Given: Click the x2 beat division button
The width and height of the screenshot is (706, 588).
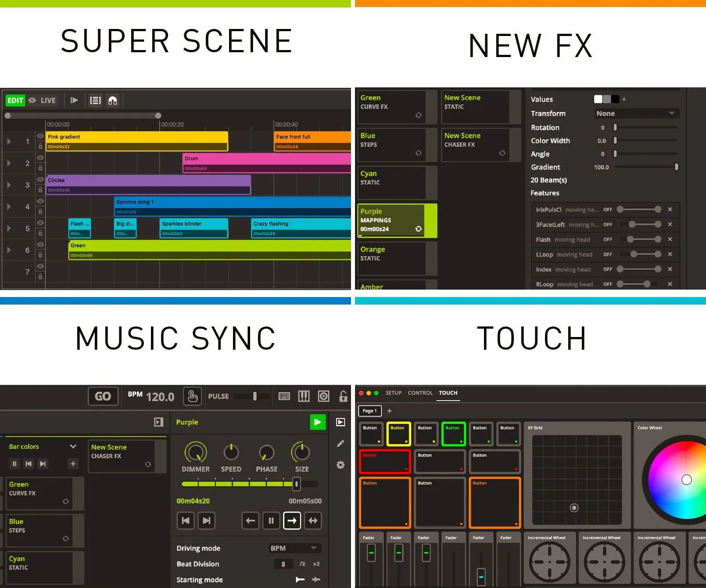Looking at the screenshot, I should tap(316, 564).
